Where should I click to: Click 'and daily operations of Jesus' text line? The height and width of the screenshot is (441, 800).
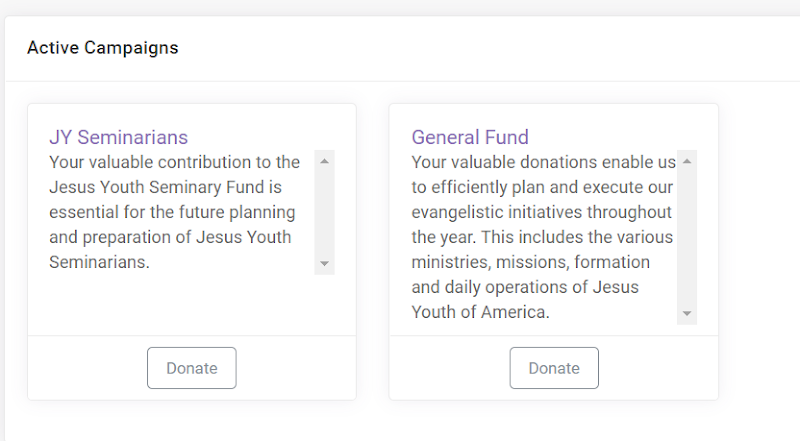point(525,287)
